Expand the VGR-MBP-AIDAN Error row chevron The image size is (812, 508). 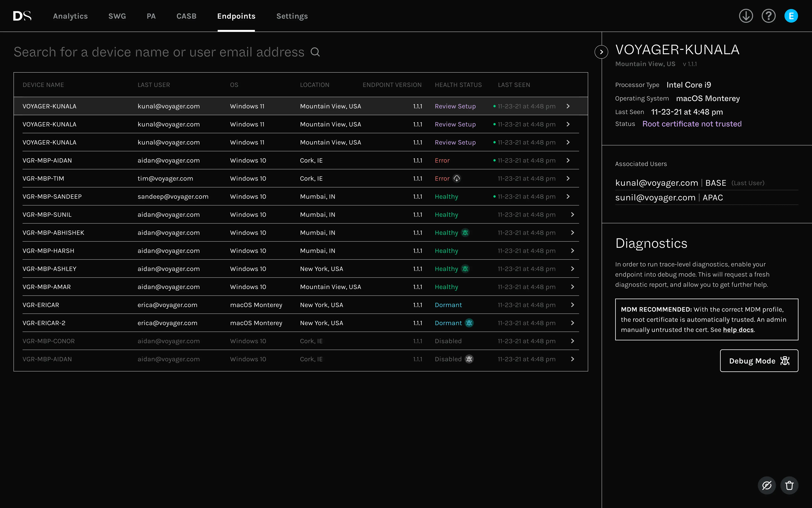coord(568,160)
